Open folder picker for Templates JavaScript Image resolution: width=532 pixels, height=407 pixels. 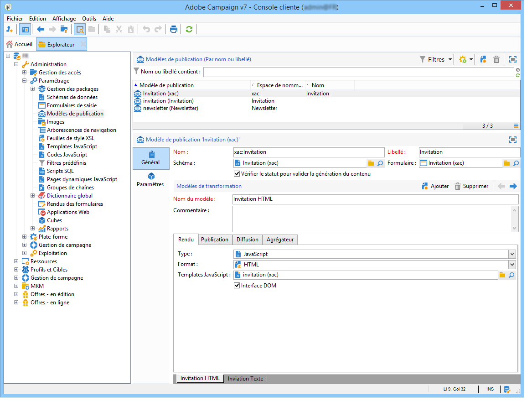coord(502,275)
